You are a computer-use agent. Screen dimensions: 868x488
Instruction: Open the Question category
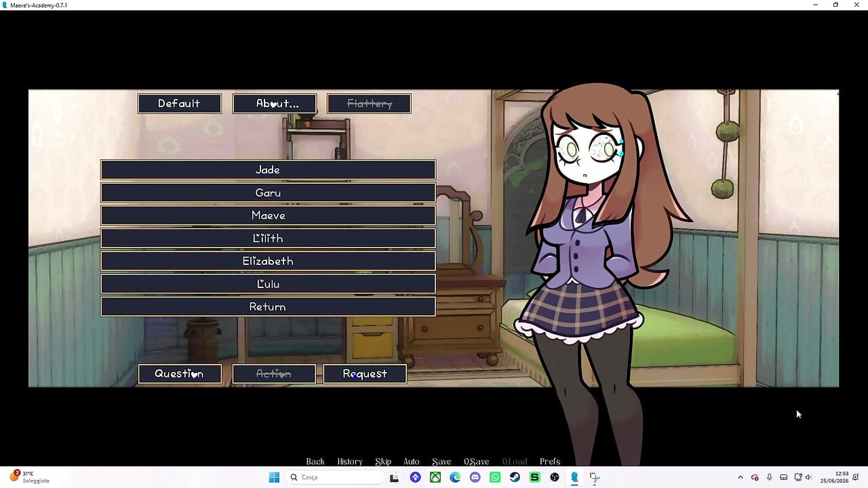pos(180,373)
